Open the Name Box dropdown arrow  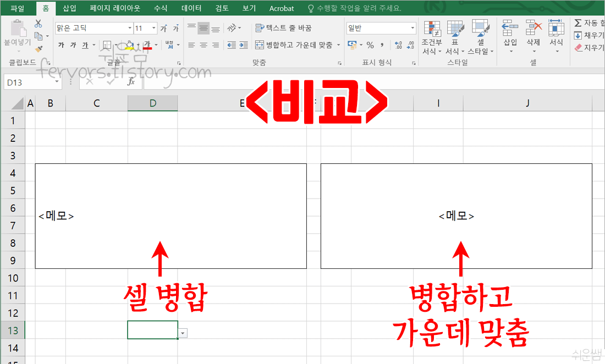(x=57, y=82)
